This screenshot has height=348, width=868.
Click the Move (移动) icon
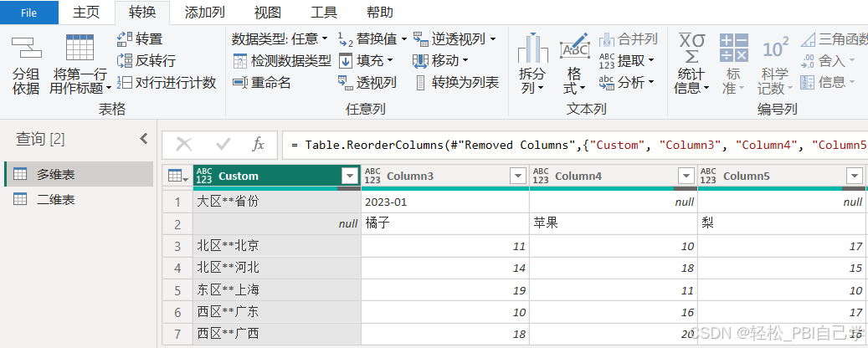tap(421, 60)
